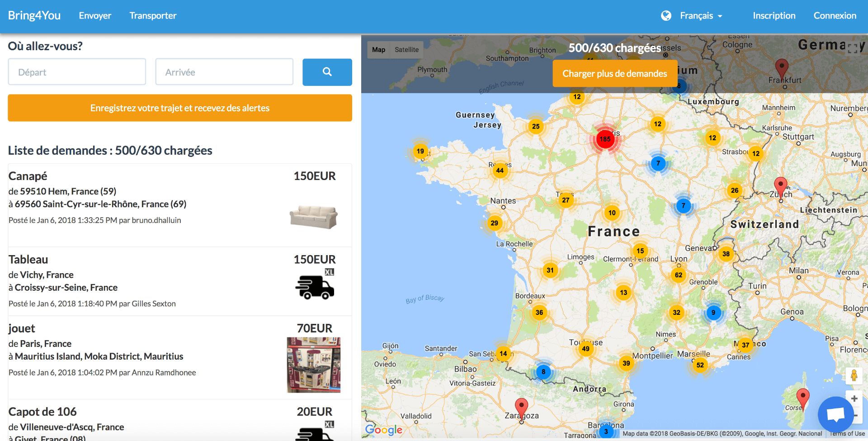Click the Geneva cluster marker 38
The image size is (868, 441).
(726, 254)
